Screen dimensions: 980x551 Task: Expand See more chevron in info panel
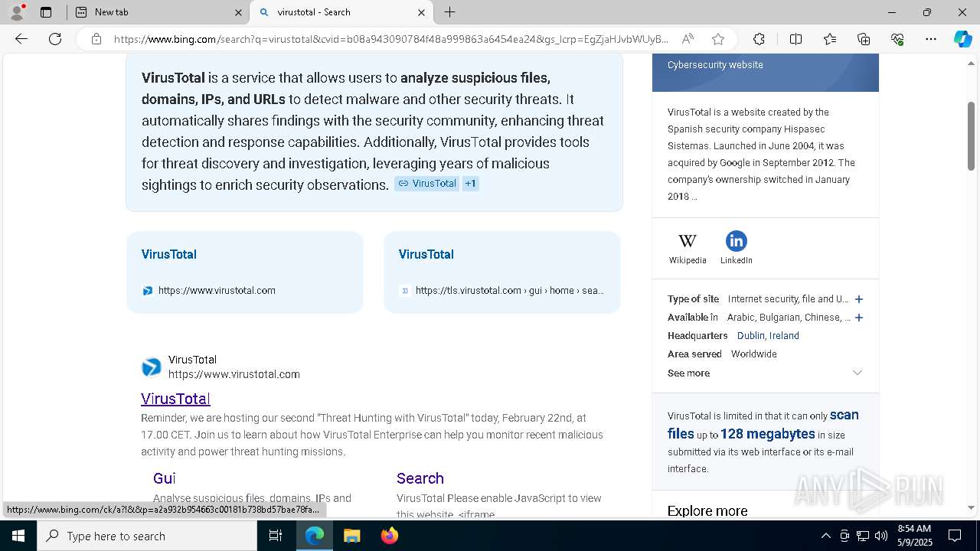tap(857, 373)
